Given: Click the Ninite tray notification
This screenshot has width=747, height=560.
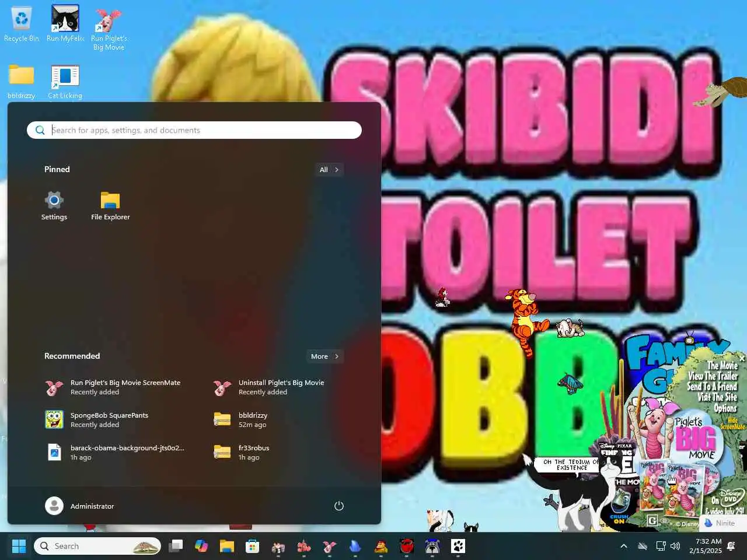Looking at the screenshot, I should coord(724,523).
